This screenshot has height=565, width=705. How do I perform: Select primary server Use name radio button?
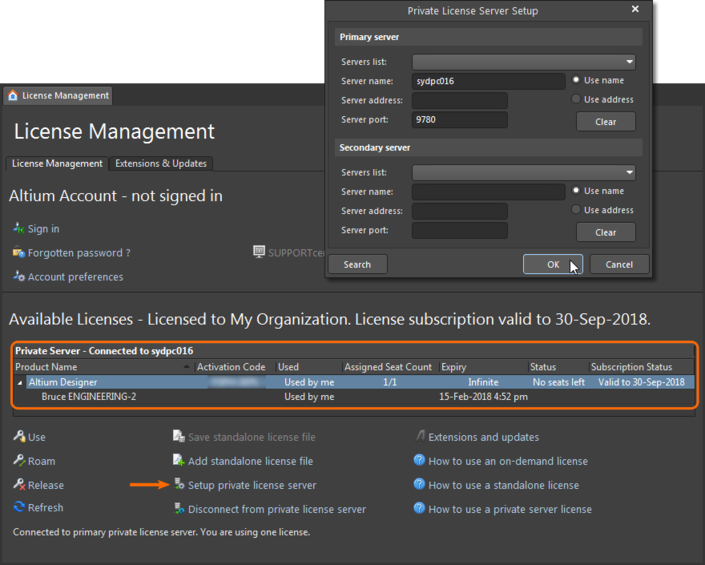[577, 80]
